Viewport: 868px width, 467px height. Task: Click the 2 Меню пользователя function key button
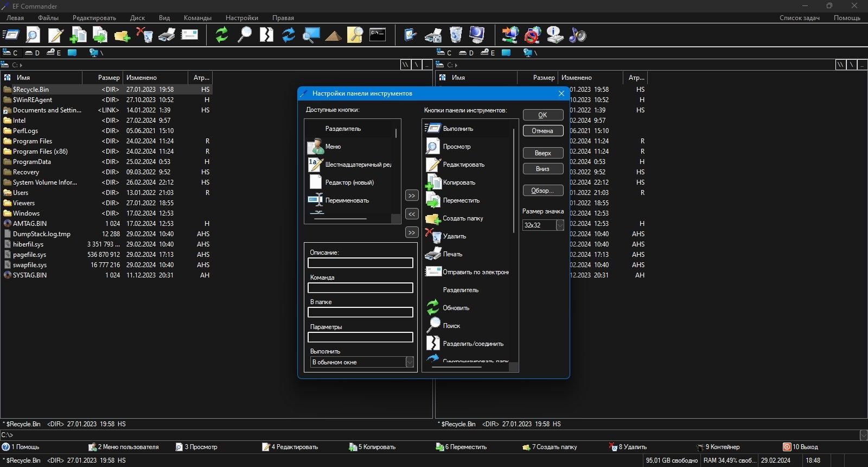tap(124, 447)
